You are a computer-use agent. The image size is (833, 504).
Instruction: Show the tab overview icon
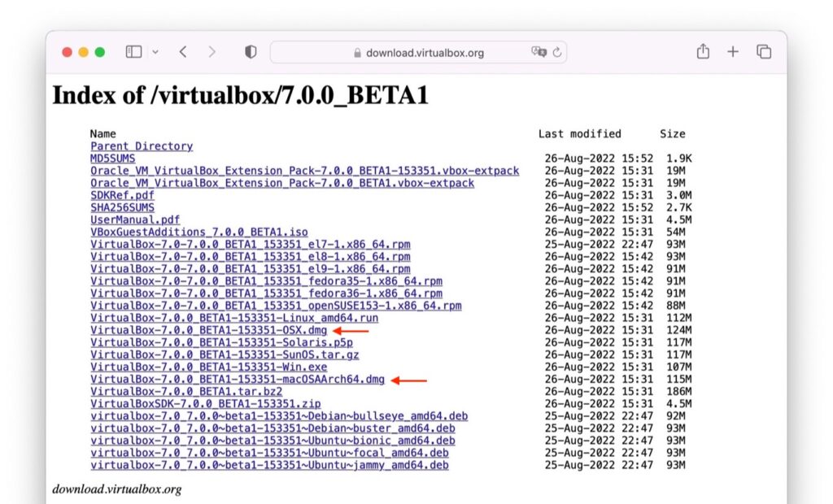point(764,51)
